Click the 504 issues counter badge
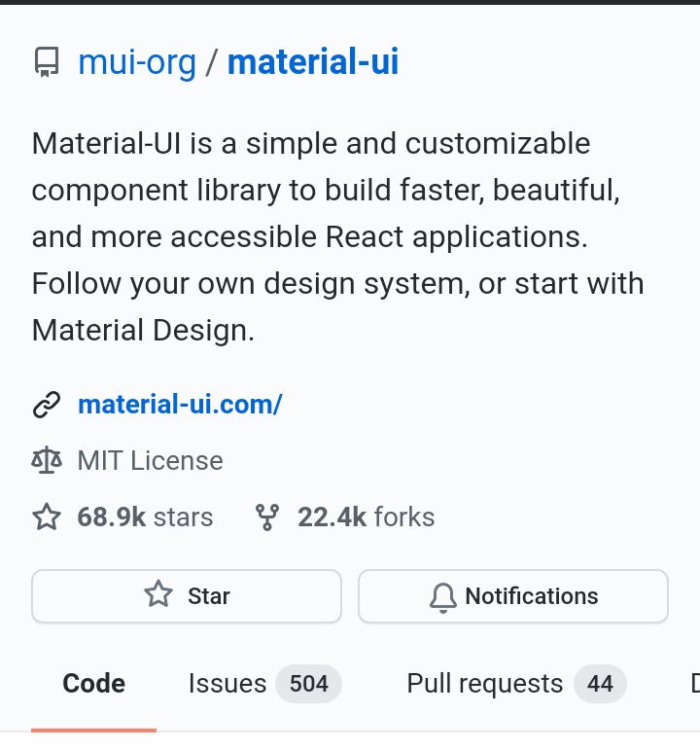The image size is (700, 749). click(309, 684)
